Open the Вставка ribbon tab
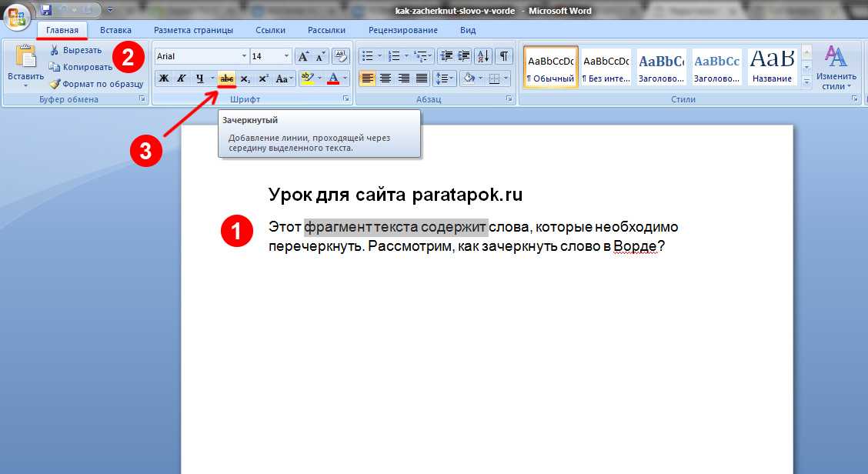Screen dimensions: 868x474 pos(115,30)
